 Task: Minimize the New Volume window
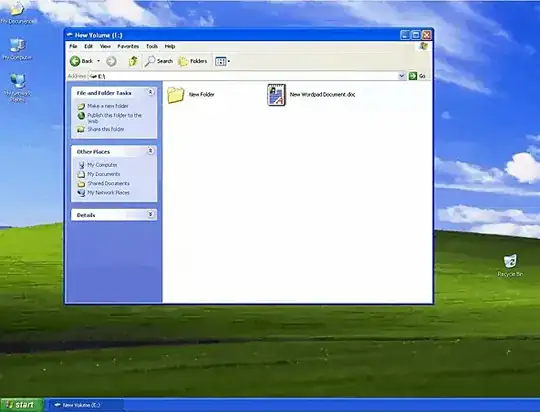point(405,35)
